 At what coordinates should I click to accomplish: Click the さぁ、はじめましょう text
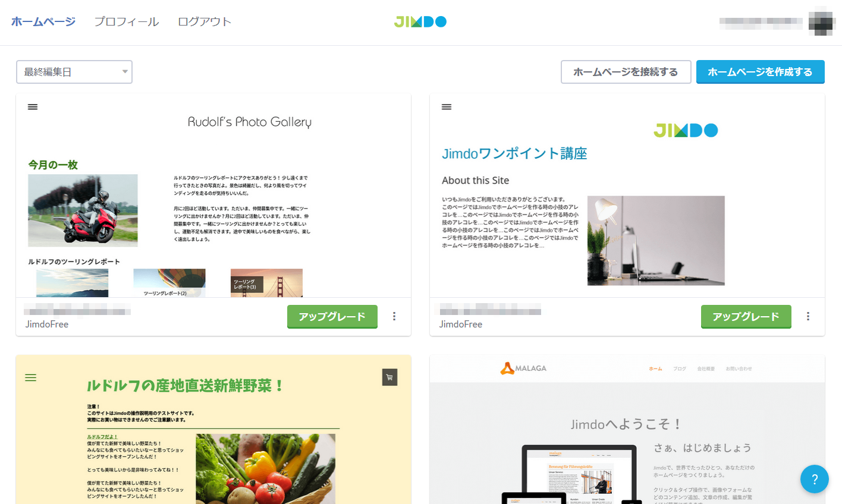click(702, 448)
